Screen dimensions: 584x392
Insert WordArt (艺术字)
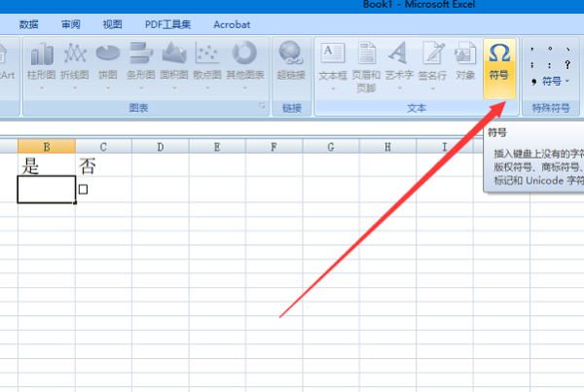click(399, 66)
